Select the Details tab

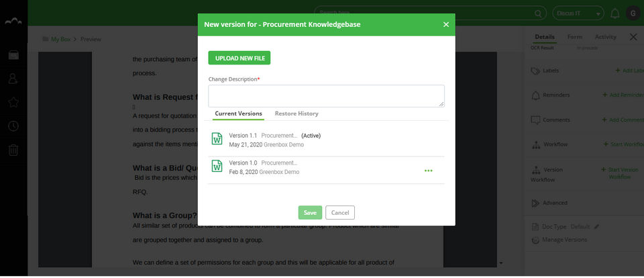click(x=545, y=37)
